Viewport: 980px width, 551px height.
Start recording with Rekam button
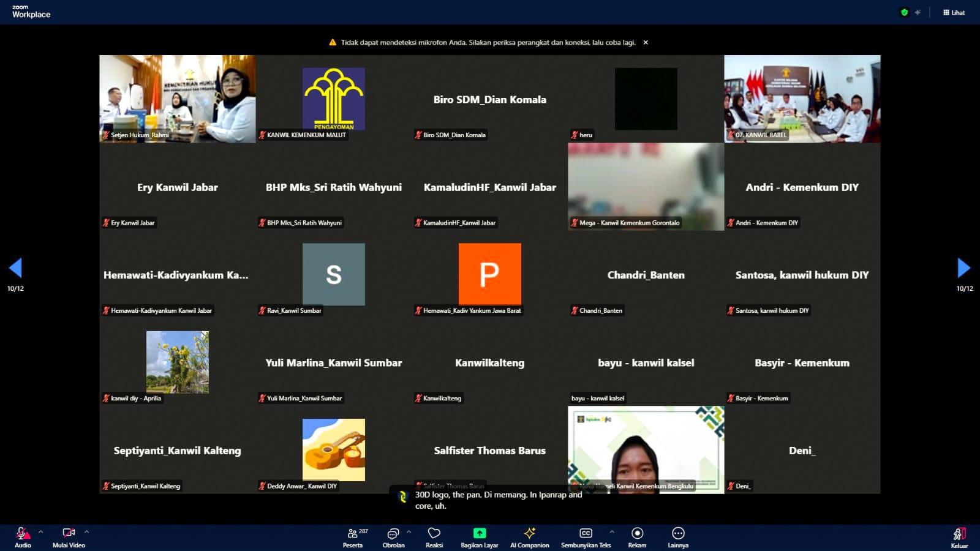[637, 536]
